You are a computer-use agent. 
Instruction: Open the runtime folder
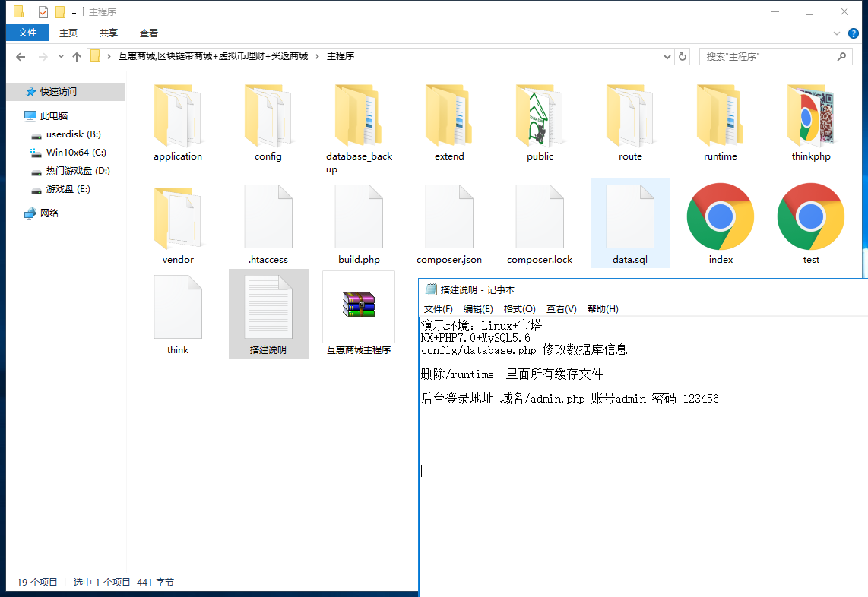[x=720, y=122]
